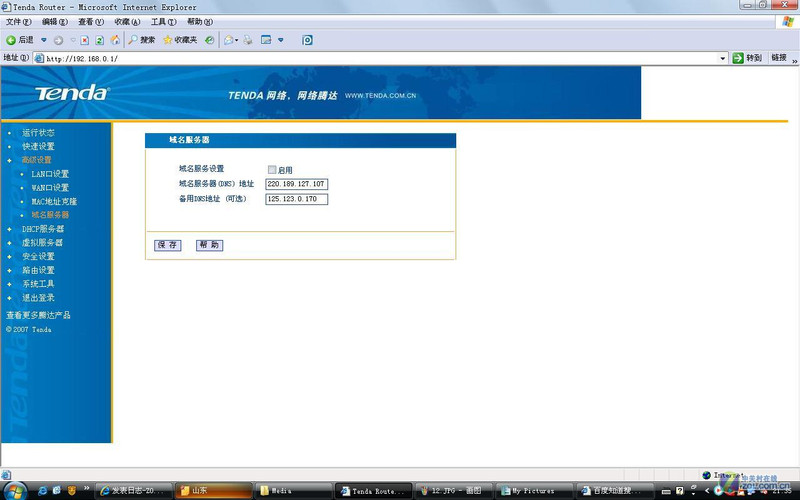Open the Windows Start orb
The width and height of the screenshot is (800, 500).
[x=14, y=491]
